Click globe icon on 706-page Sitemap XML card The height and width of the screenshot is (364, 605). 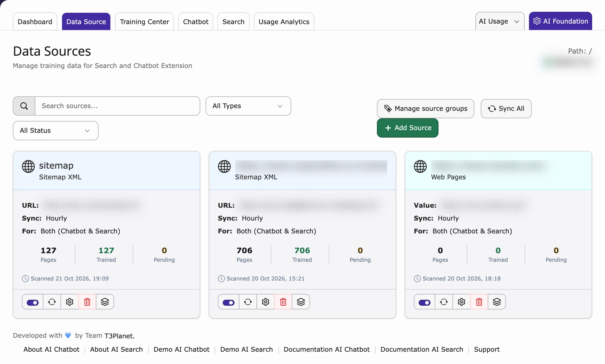pos(224,166)
